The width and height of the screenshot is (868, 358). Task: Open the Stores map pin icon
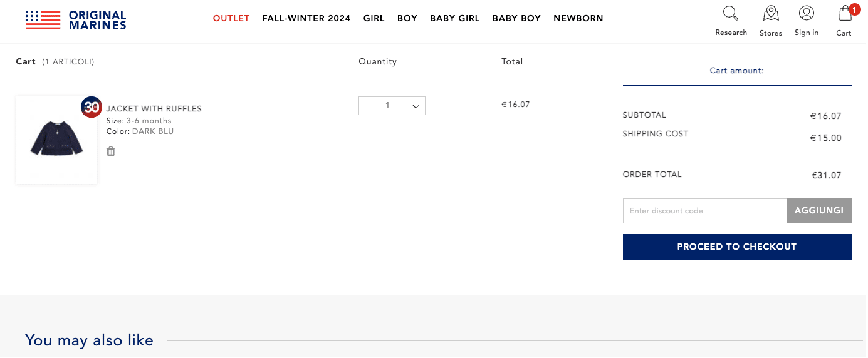(770, 14)
